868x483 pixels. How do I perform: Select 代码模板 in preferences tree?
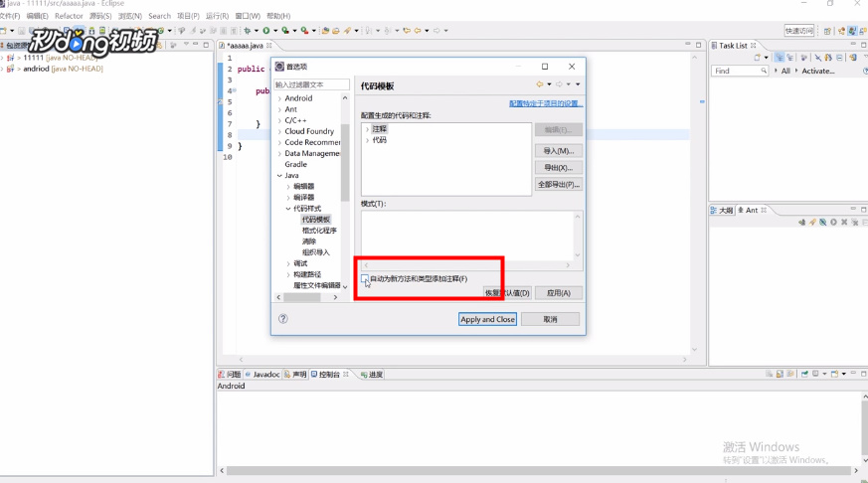click(x=315, y=219)
